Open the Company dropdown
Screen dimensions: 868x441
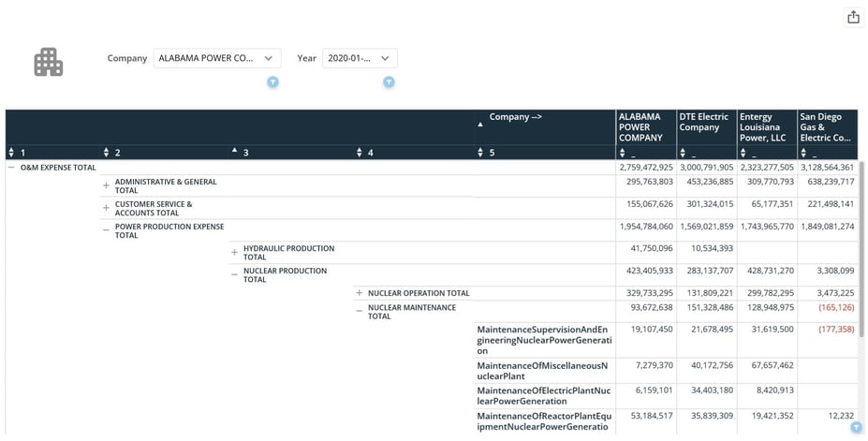[x=217, y=58]
